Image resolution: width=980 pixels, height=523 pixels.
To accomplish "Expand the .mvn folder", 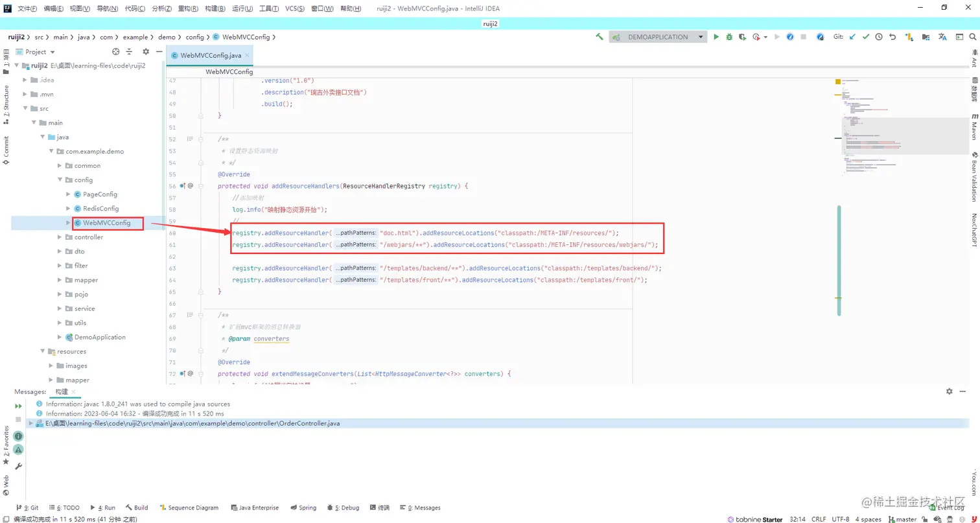I will (25, 94).
